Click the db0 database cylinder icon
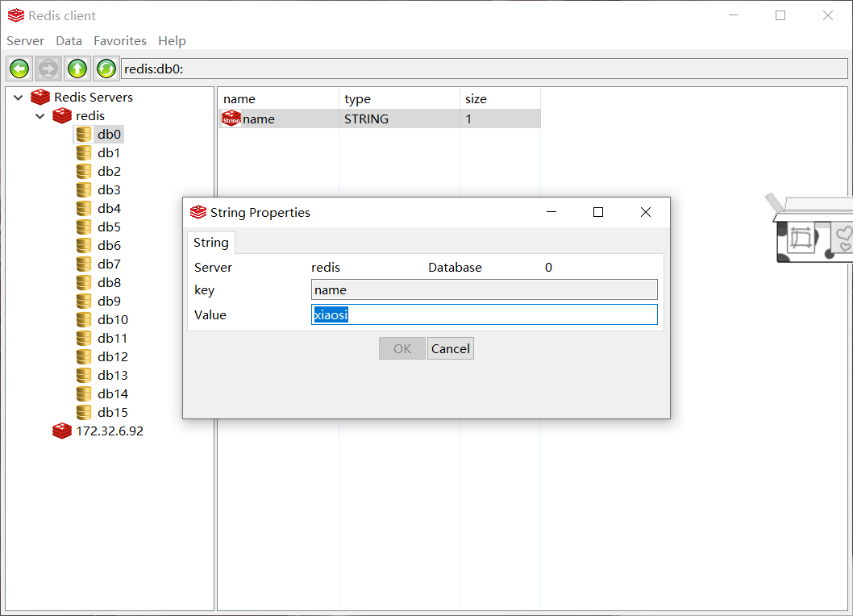853x616 pixels. coord(84,135)
